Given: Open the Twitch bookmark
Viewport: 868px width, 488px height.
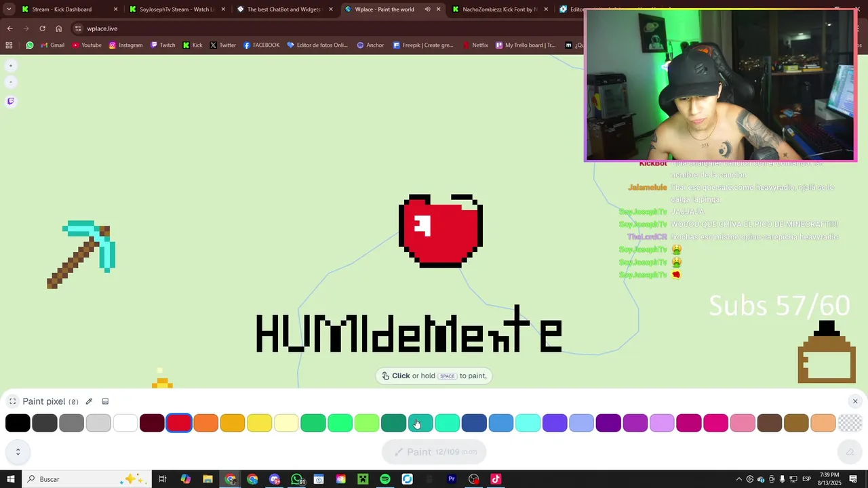Looking at the screenshot, I should [163, 45].
